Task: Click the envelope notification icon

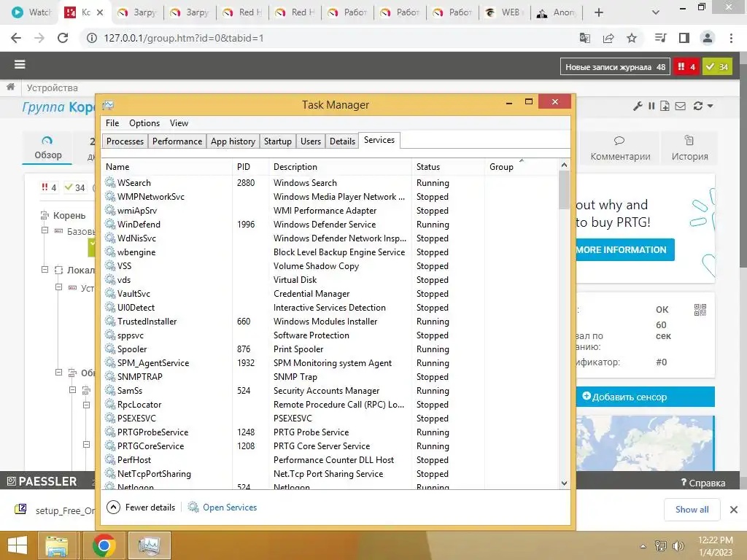Action: tap(681, 106)
